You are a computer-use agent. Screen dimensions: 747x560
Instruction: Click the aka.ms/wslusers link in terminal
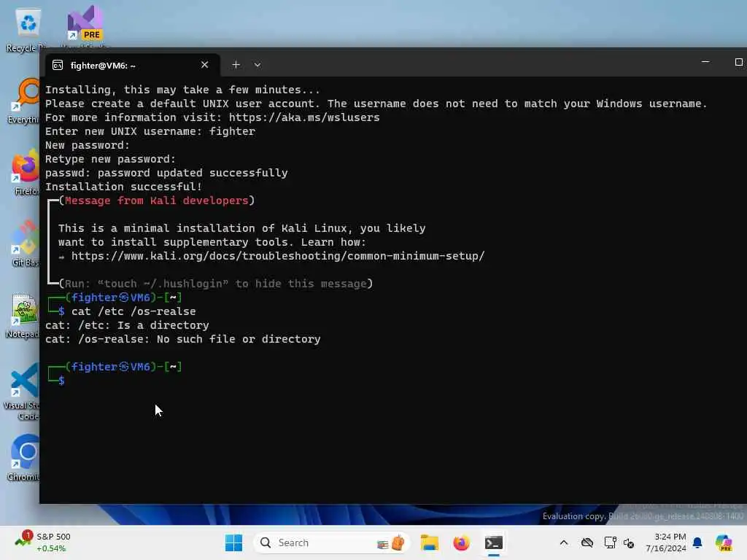[x=304, y=117]
